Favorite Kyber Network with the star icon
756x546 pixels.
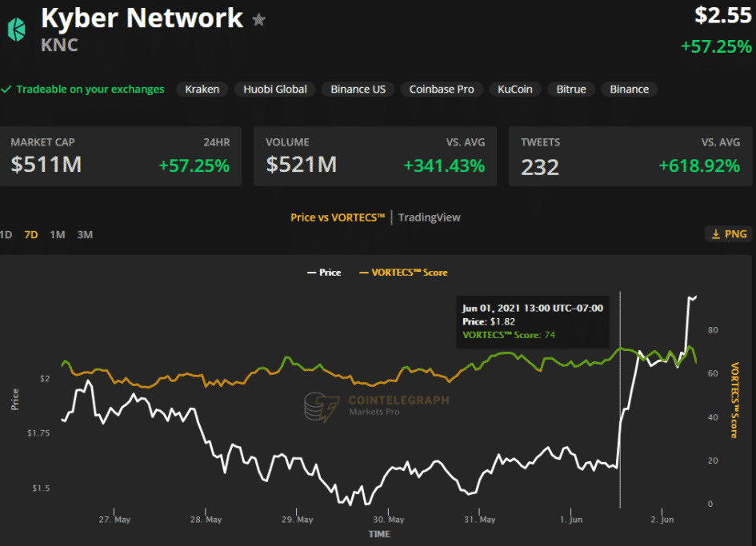[x=258, y=19]
